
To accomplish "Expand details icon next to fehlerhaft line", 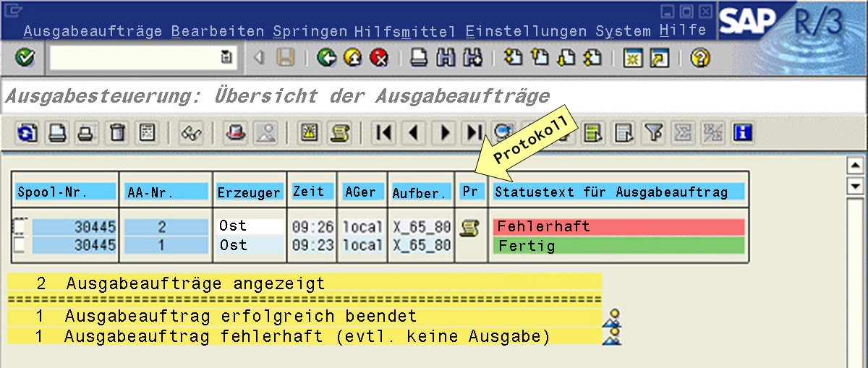I will (x=613, y=335).
